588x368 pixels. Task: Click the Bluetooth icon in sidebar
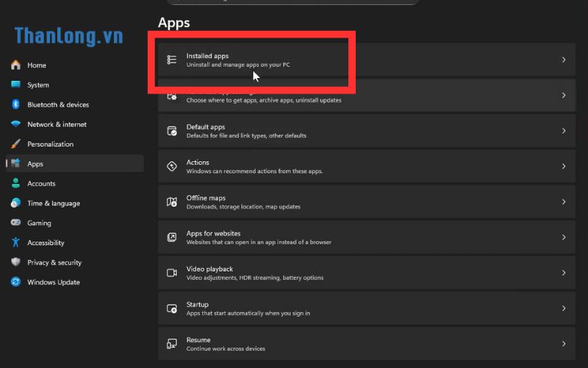(15, 105)
